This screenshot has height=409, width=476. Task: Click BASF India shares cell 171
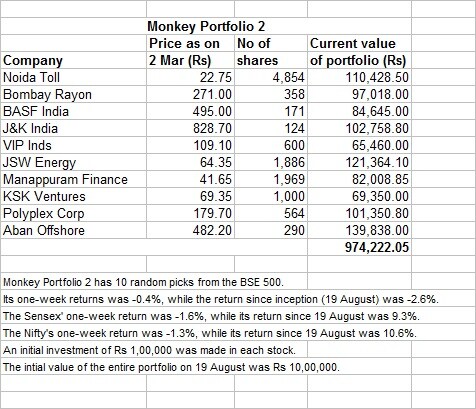(271, 111)
